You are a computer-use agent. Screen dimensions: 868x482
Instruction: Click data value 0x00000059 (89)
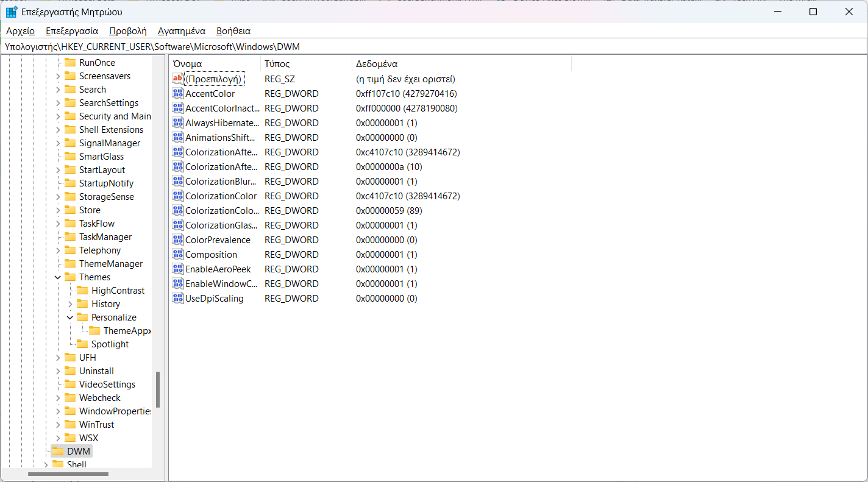point(389,211)
